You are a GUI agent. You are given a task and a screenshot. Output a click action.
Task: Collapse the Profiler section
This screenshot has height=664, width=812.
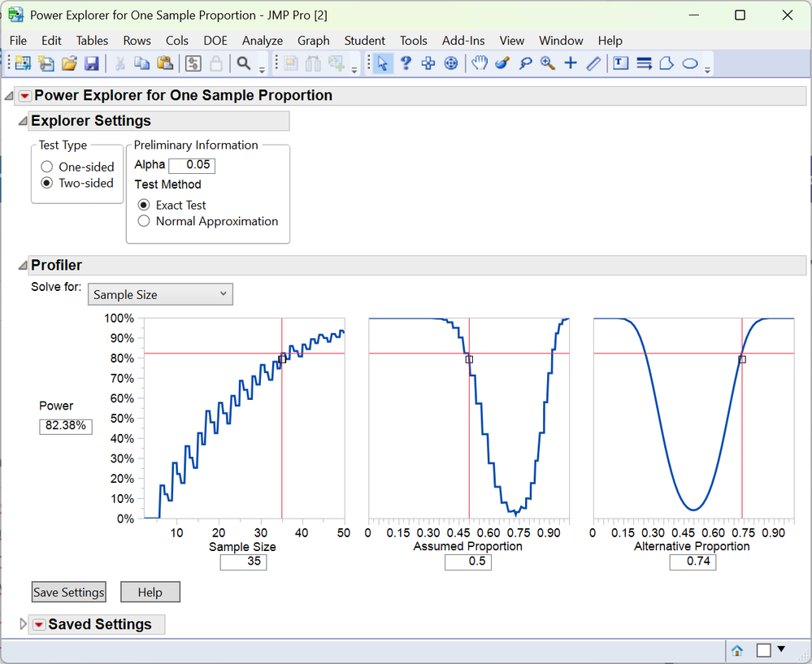point(23,266)
